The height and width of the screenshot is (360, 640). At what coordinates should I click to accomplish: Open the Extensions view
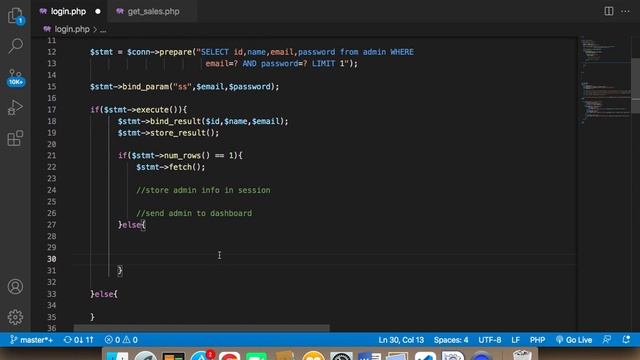[x=16, y=138]
